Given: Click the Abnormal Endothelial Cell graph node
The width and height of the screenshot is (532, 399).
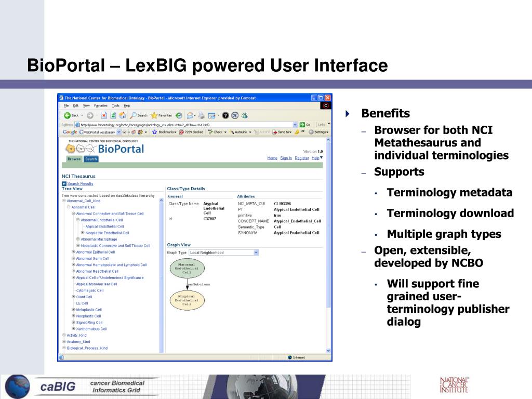Looking at the screenshot, I should point(187,269).
